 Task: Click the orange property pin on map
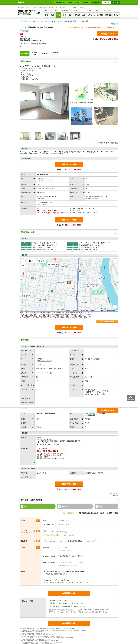click(69, 283)
